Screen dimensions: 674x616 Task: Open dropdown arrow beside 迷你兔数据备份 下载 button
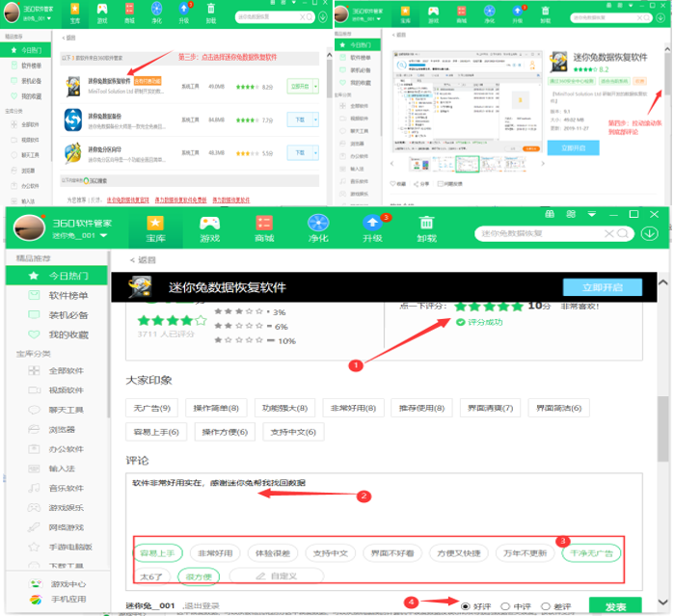pyautogui.click(x=315, y=120)
